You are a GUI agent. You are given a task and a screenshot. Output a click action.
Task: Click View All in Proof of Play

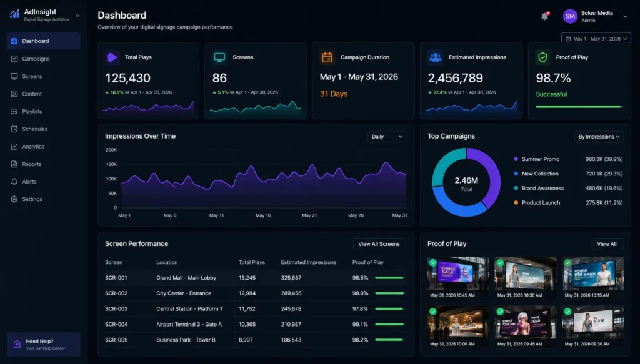click(607, 244)
